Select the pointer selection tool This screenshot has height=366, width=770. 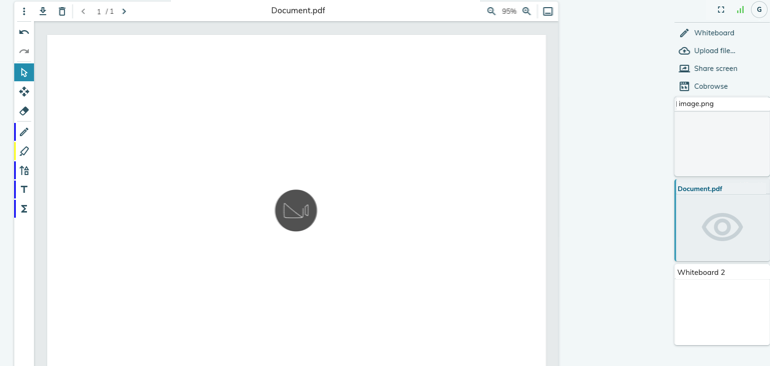click(x=24, y=73)
